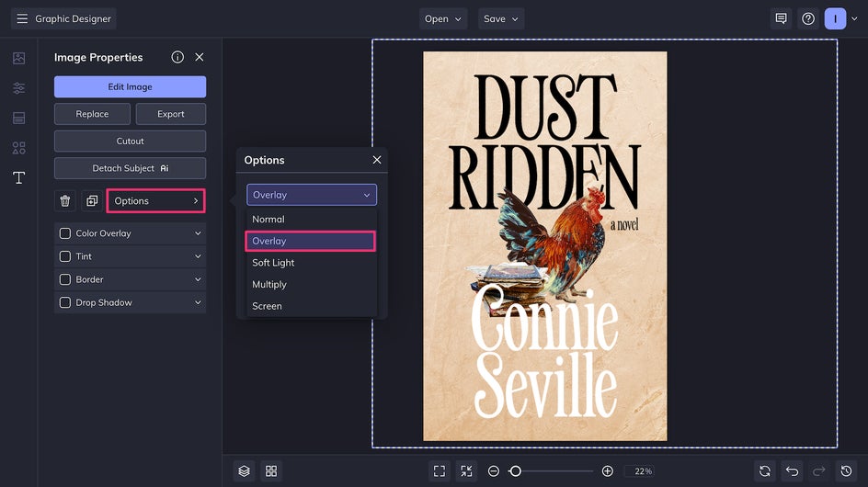Image resolution: width=868 pixels, height=487 pixels.
Task: Toggle the Border checkbox
Action: coord(65,279)
